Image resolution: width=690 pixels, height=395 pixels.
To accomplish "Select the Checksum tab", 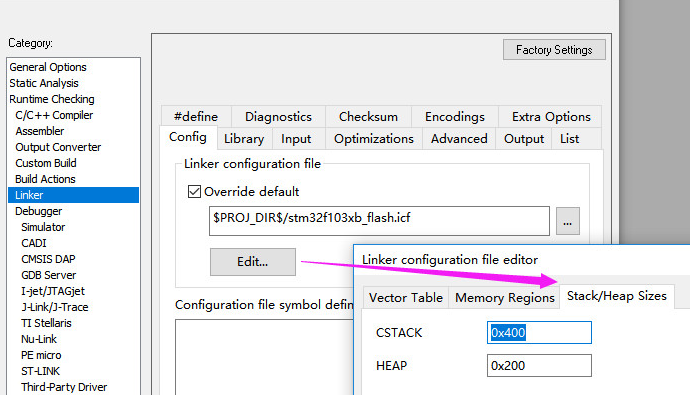I will pyautogui.click(x=368, y=117).
